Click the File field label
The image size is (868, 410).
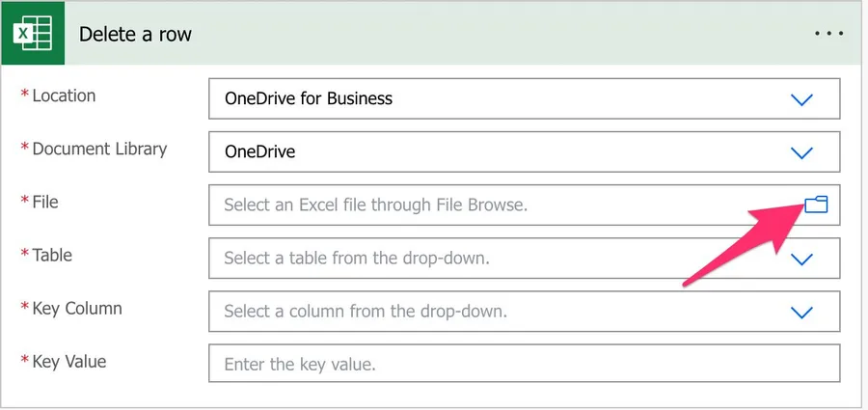click(x=45, y=202)
